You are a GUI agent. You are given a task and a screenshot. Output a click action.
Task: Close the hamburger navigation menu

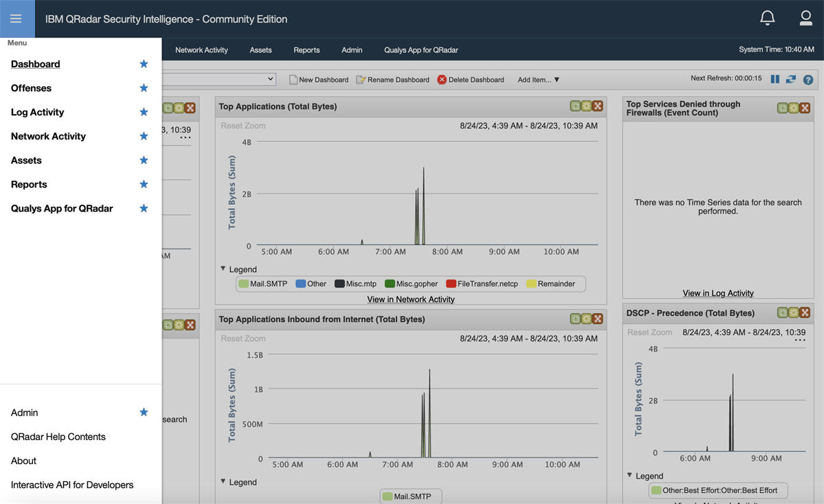tap(16, 19)
